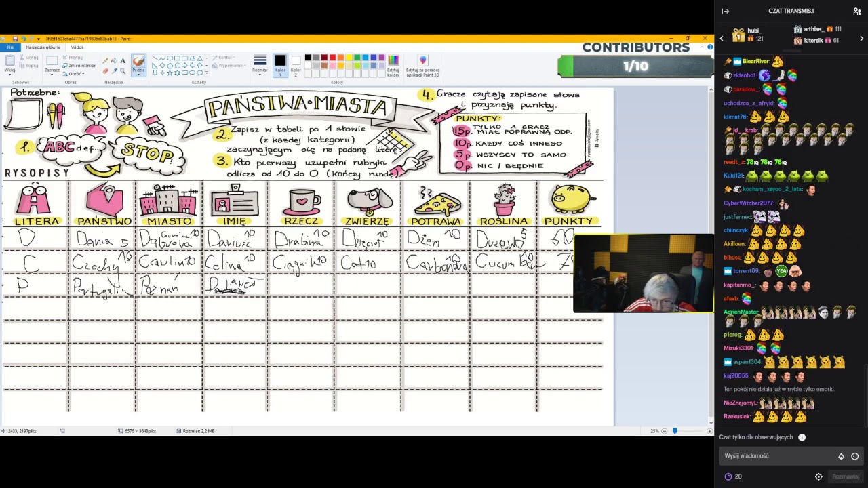The width and height of the screenshot is (868, 488).
Task: Click the Bits icon in chat input
Action: (x=841, y=456)
